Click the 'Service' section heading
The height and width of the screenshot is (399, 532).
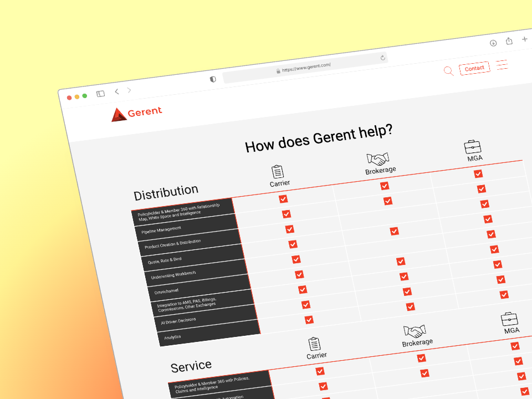(191, 366)
